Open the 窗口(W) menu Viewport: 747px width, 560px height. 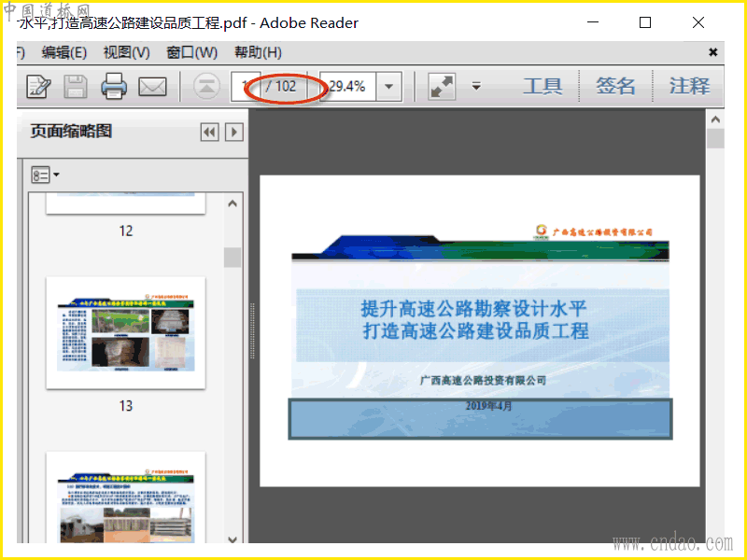pyautogui.click(x=192, y=52)
